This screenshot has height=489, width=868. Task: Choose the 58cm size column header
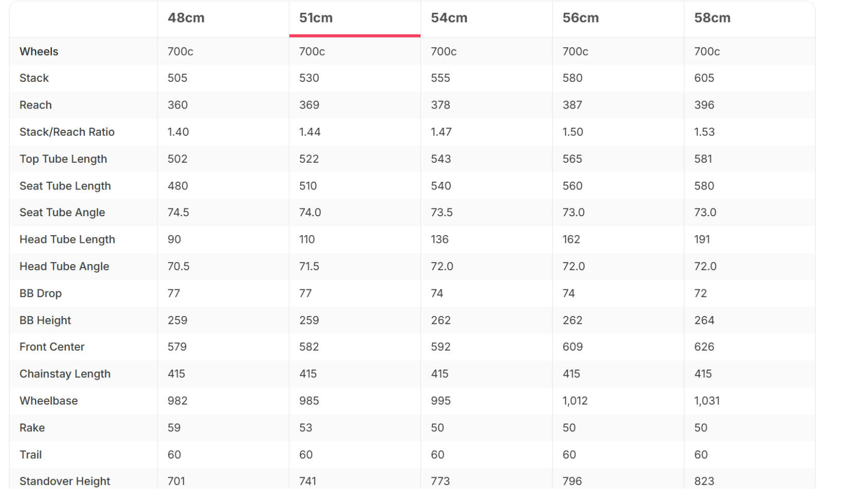click(712, 18)
